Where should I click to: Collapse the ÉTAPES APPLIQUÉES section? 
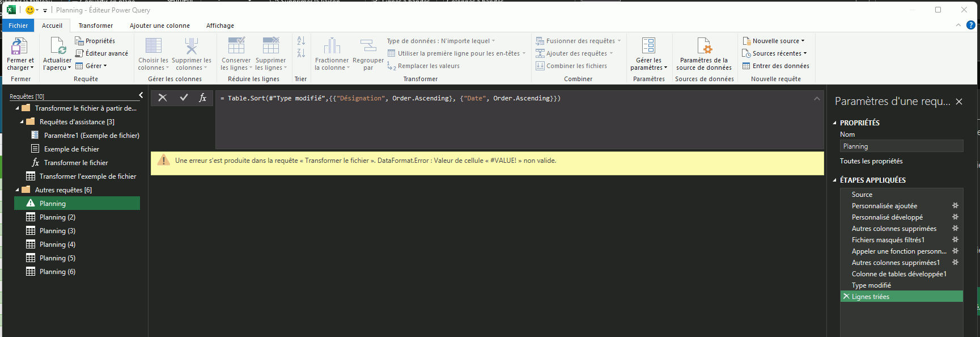coord(835,180)
